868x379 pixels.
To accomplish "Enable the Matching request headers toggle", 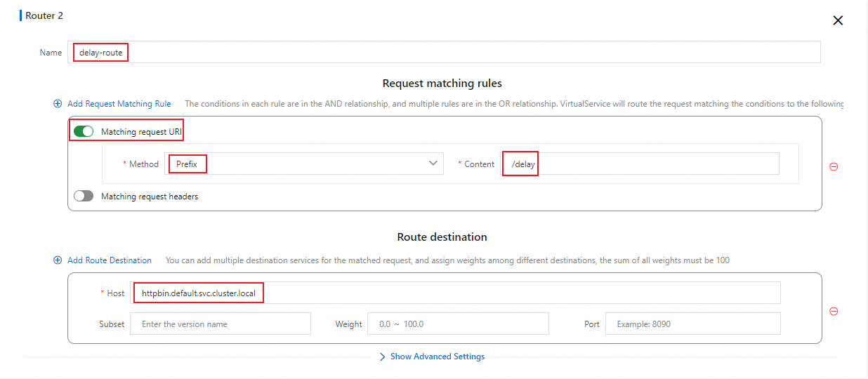I will tap(84, 197).
